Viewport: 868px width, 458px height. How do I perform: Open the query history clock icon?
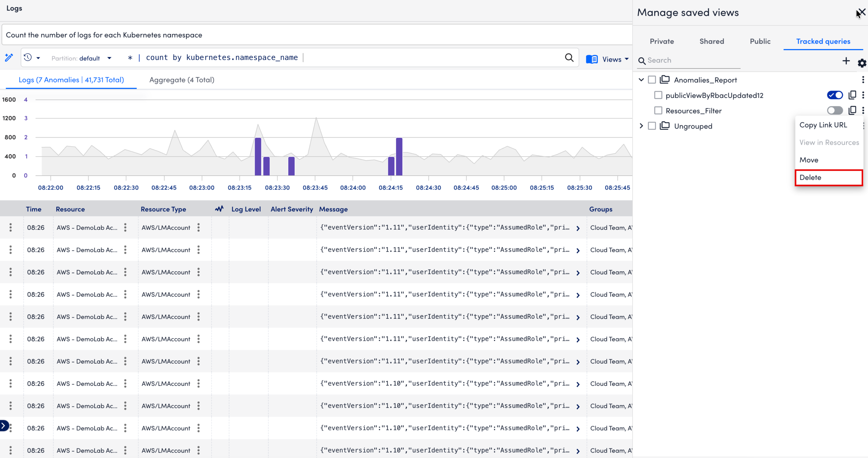point(28,58)
